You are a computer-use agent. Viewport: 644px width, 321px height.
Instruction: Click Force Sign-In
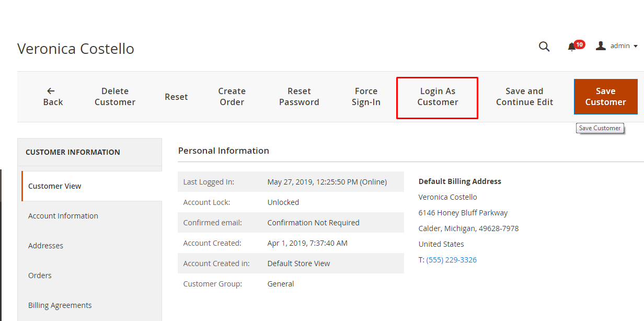[366, 96]
